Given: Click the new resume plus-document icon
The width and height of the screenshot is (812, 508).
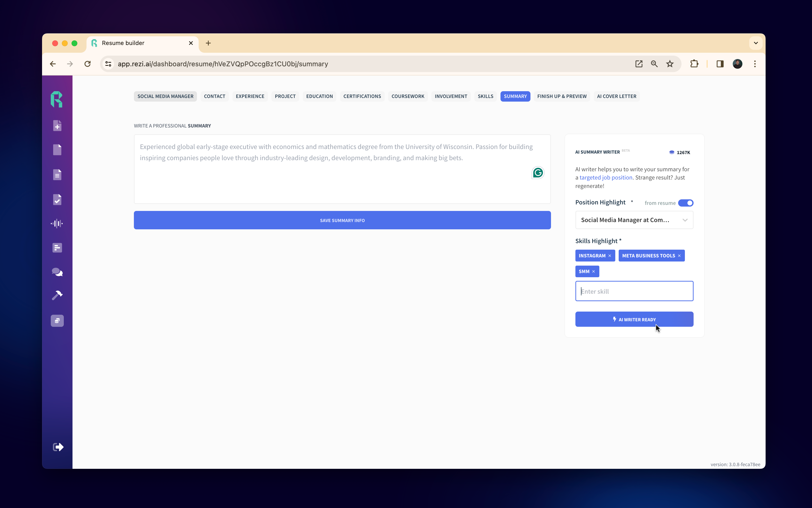Looking at the screenshot, I should [x=57, y=125].
